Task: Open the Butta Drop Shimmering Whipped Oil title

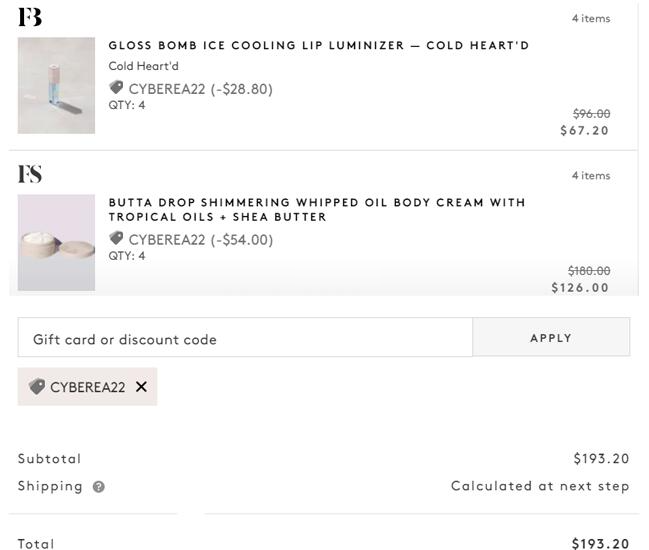Action: tap(317, 210)
